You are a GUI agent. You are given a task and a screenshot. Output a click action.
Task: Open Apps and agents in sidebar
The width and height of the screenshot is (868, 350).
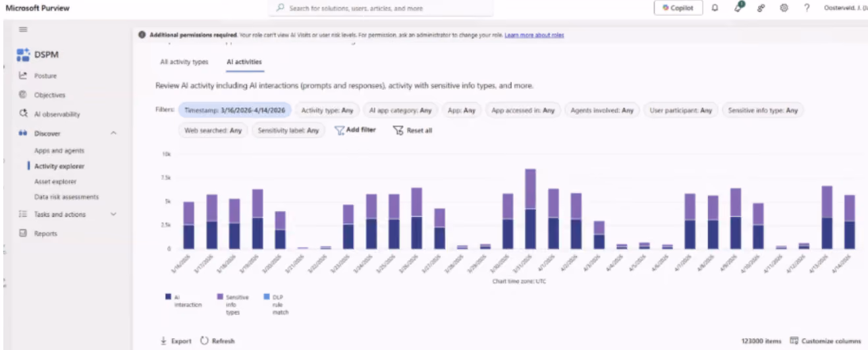[59, 151]
